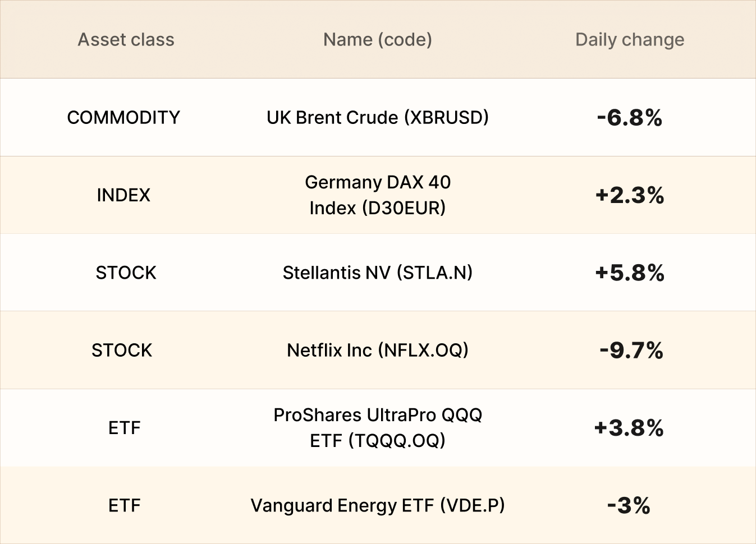Open Netflix Inc (NFLX.OQ) entry
The width and height of the screenshot is (756, 544).
click(x=378, y=351)
